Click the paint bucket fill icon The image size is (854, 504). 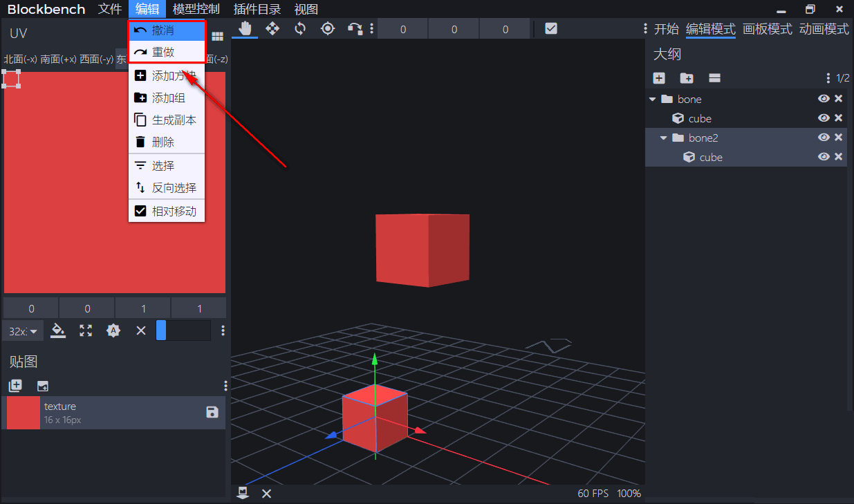pyautogui.click(x=59, y=330)
